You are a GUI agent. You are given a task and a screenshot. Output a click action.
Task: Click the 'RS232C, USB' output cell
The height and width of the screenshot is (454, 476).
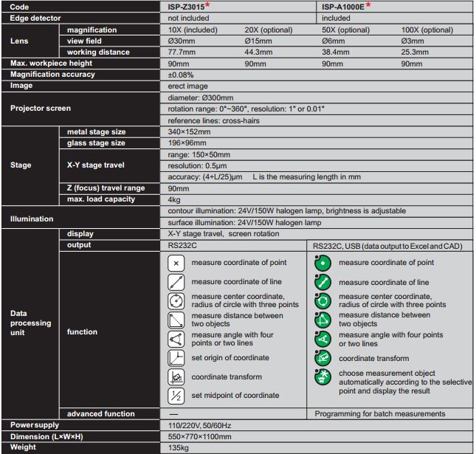(390, 246)
